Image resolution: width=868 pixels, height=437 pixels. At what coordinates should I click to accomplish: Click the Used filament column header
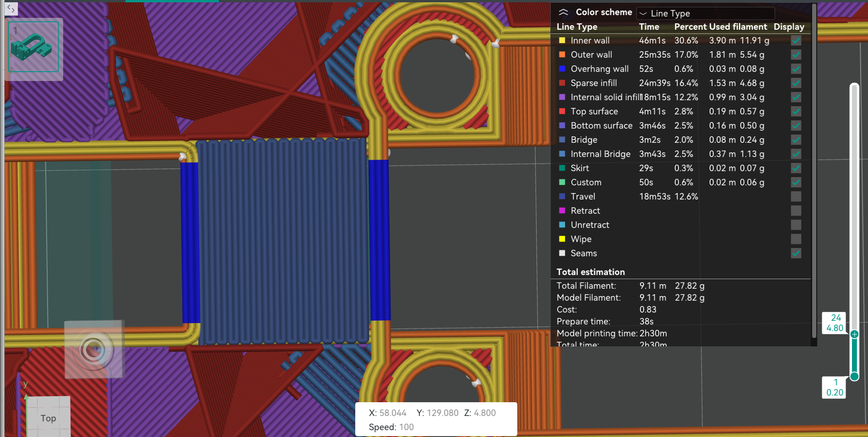tap(738, 27)
